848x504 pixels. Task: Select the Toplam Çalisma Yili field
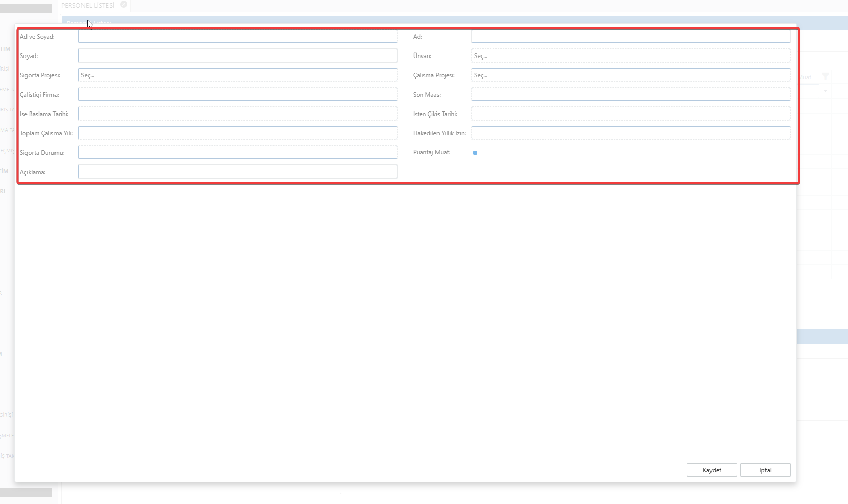237,133
